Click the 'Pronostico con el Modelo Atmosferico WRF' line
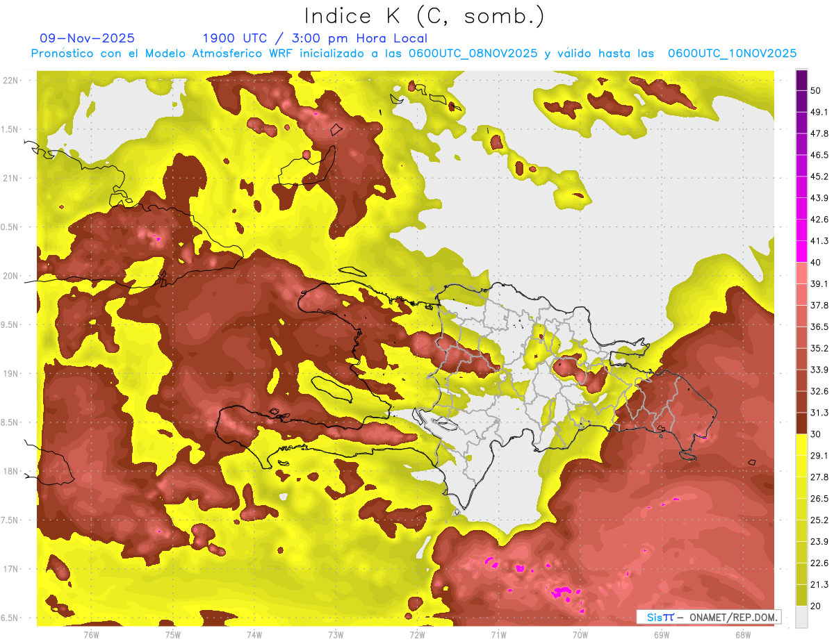 pyautogui.click(x=414, y=53)
